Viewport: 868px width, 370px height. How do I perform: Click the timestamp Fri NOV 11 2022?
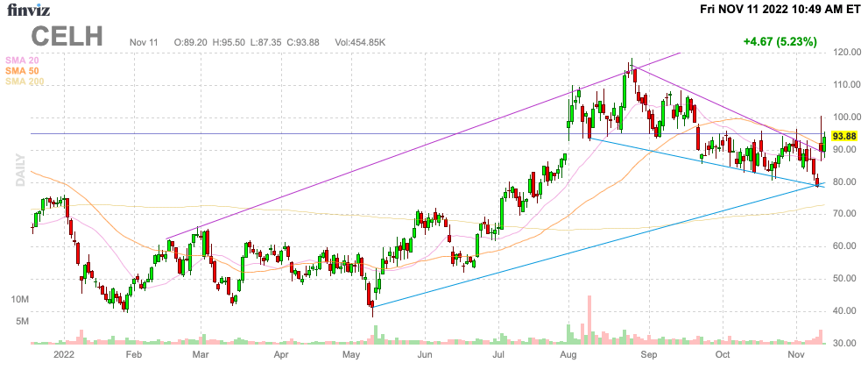(745, 9)
